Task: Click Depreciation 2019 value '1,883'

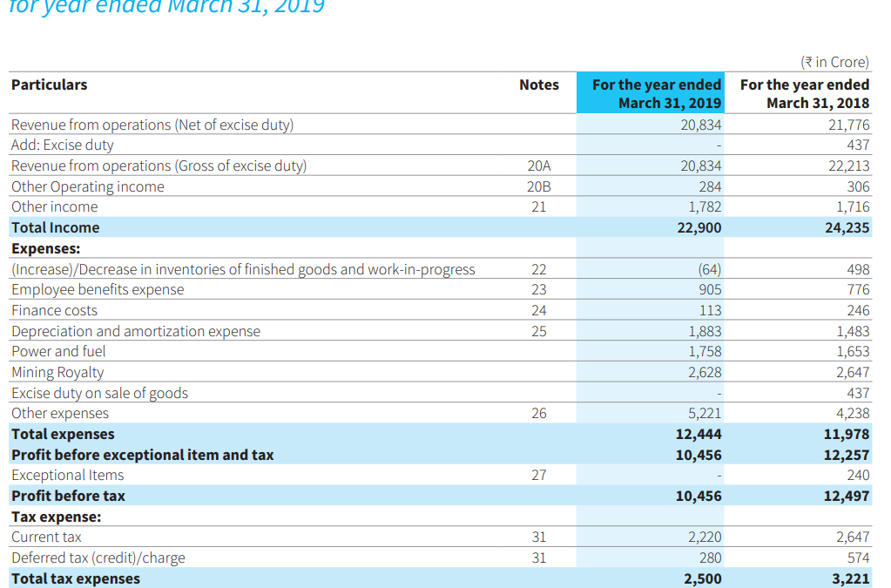Action: tap(705, 331)
